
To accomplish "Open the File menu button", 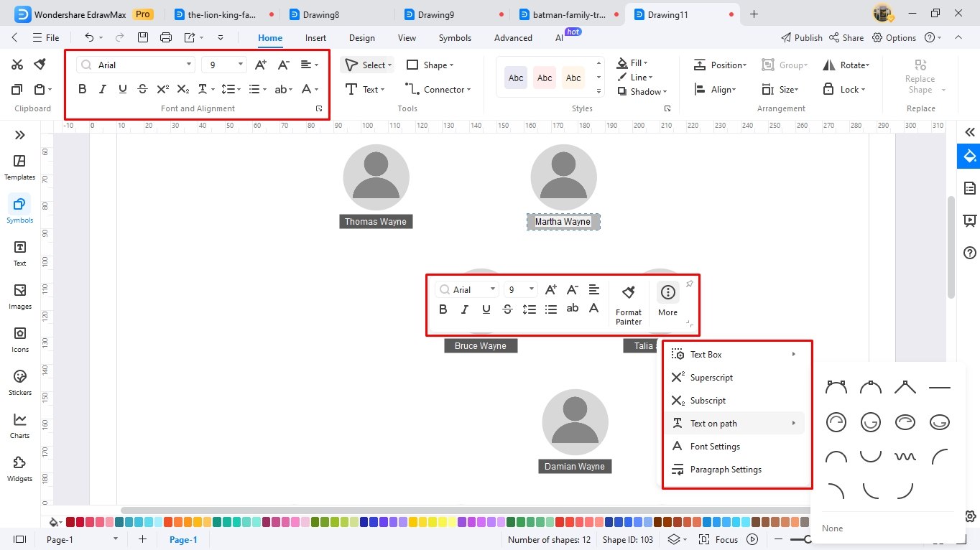I will pos(46,38).
